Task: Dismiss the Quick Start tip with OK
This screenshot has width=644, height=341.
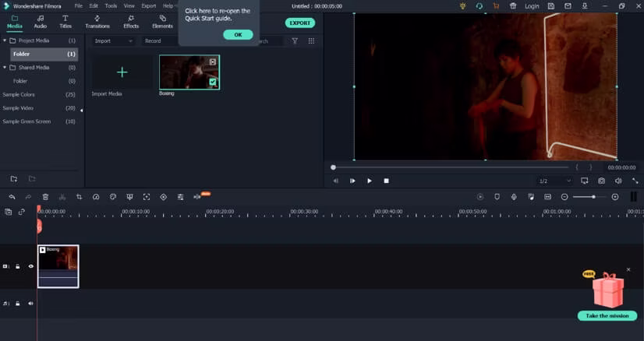Action: point(238,35)
